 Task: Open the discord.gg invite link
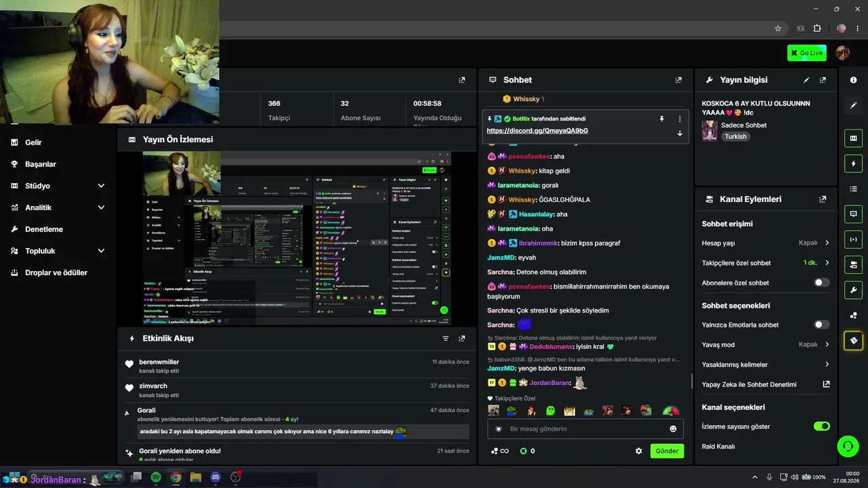pyautogui.click(x=537, y=131)
